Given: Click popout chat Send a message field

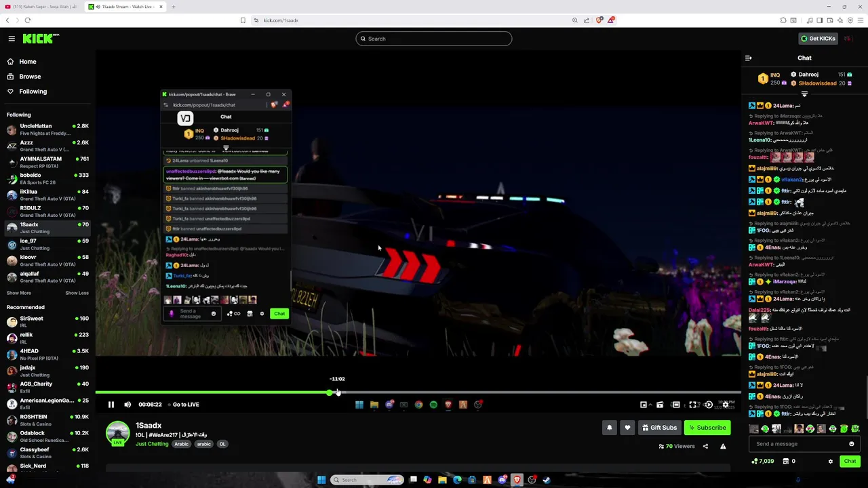Looking at the screenshot, I should pyautogui.click(x=192, y=314).
